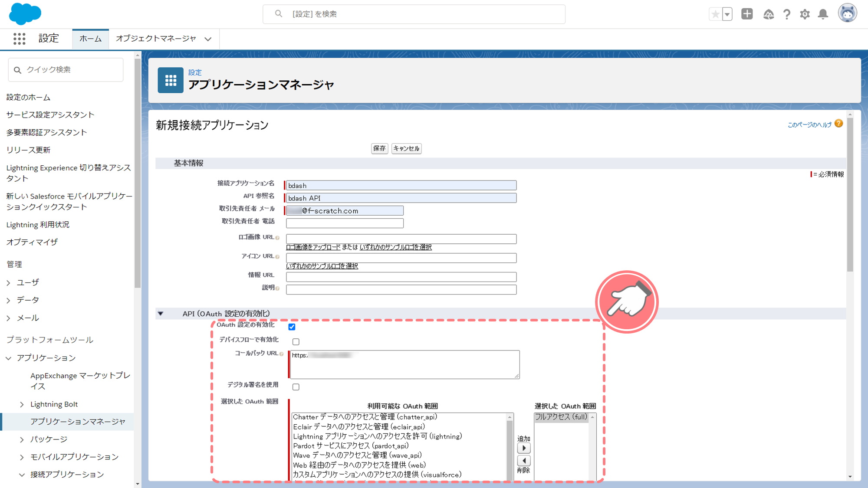Expand the メール tree node
The image size is (868, 488).
(8, 318)
